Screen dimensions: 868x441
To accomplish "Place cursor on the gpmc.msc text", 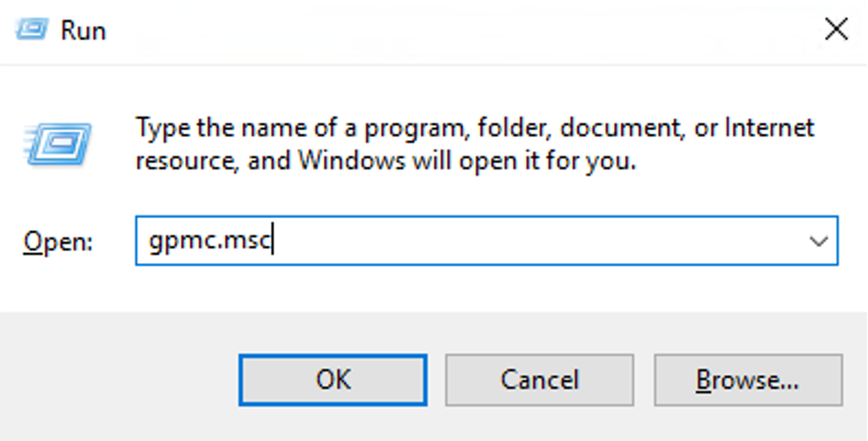I will click(210, 241).
